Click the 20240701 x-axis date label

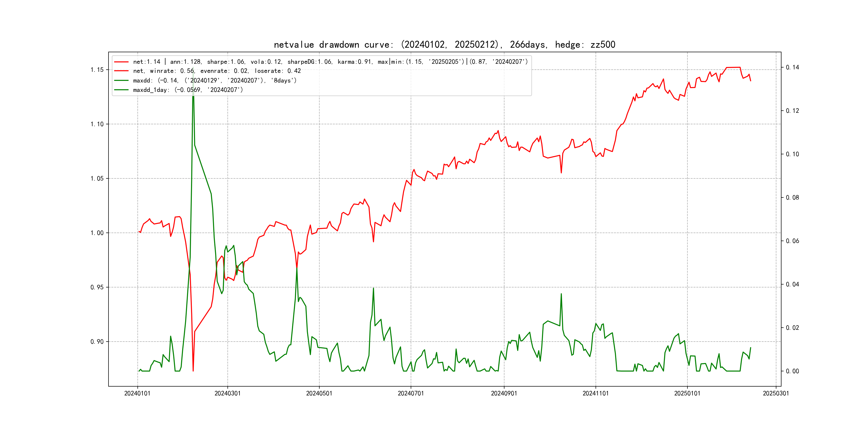(411, 394)
